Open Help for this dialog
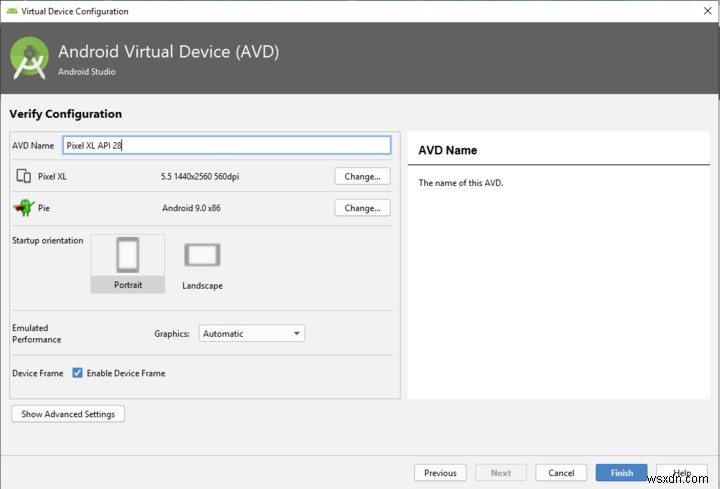Viewport: 720px width, 489px height. pos(682,473)
